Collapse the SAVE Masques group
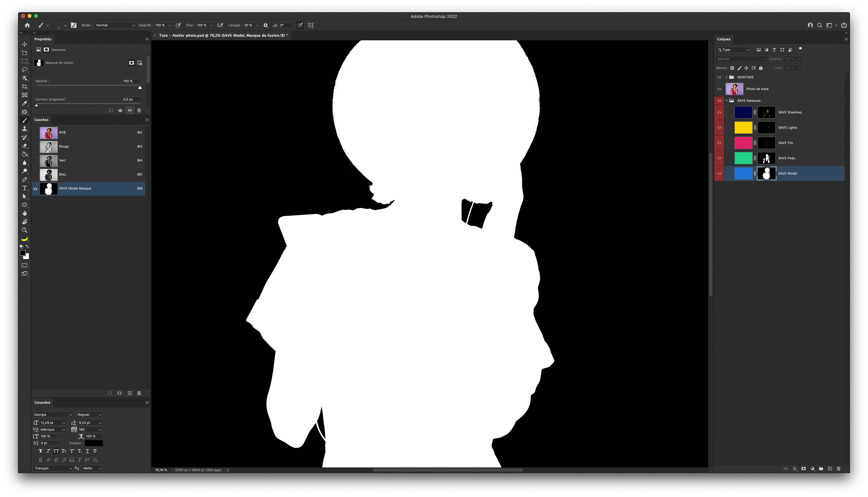 (x=726, y=101)
